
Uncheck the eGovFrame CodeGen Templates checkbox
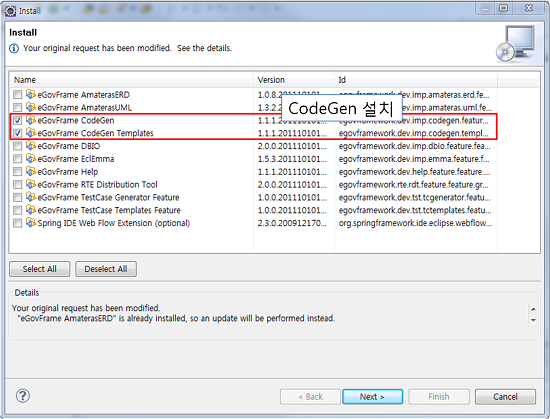[x=18, y=133]
